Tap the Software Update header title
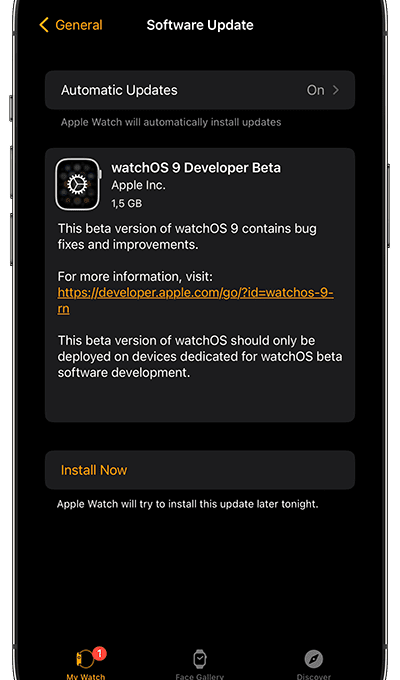The height and width of the screenshot is (680, 400). tap(200, 25)
